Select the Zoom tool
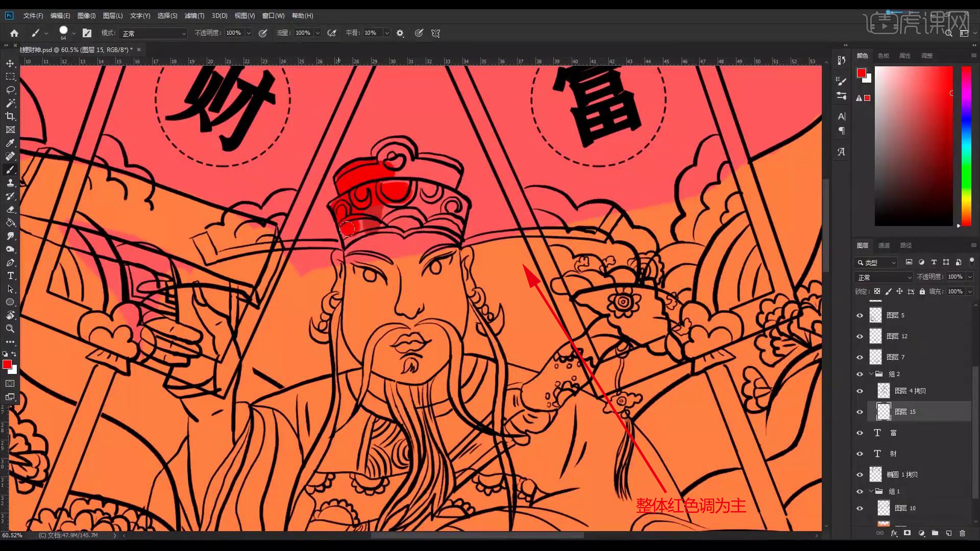980x551 pixels. 10,329
